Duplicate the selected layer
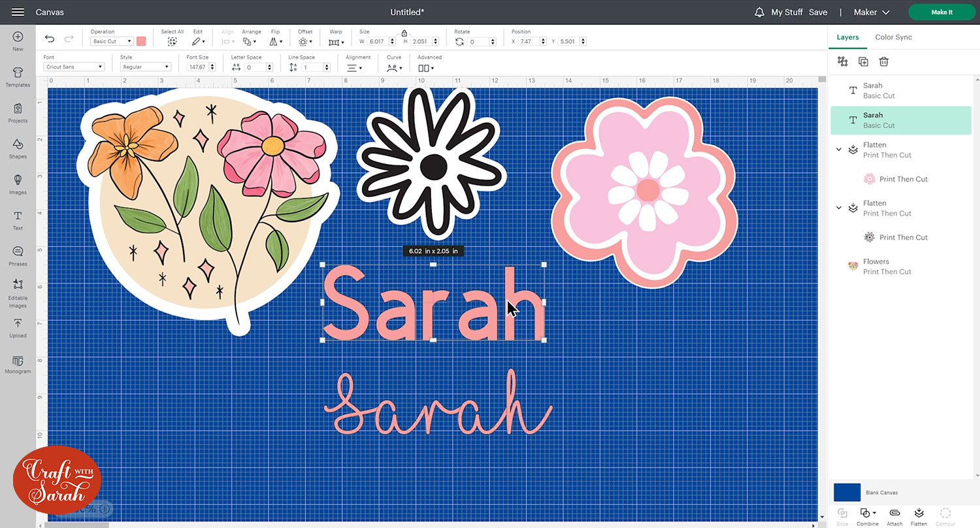Screen dimensions: 980x528 pos(863,61)
